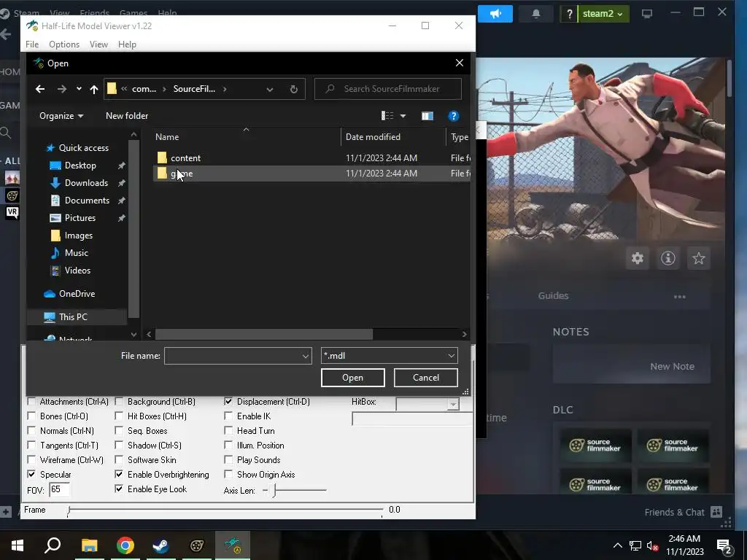The image size is (747, 560).
Task: Switch to Guides tab in Steam
Action: pyautogui.click(x=553, y=296)
